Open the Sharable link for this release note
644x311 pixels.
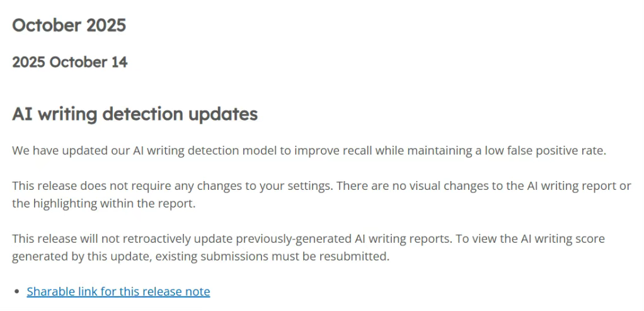(x=118, y=291)
